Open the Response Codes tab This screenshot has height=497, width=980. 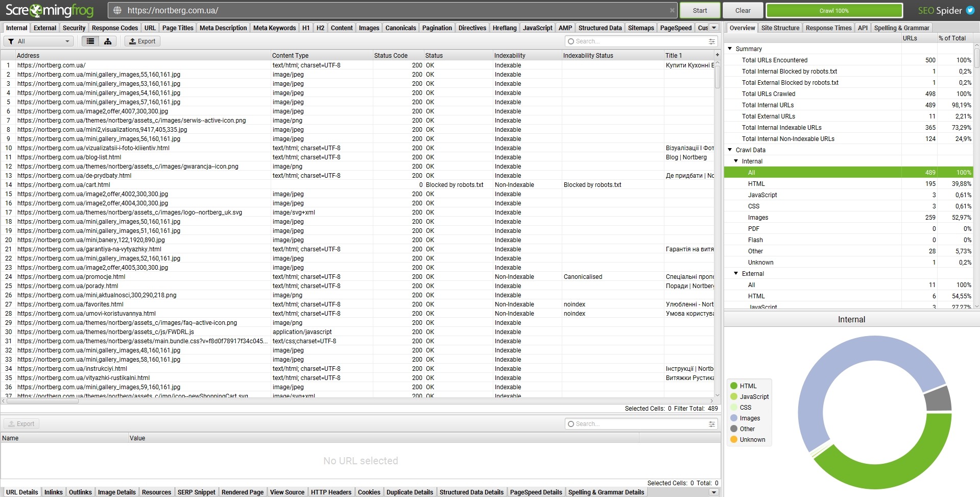(115, 28)
